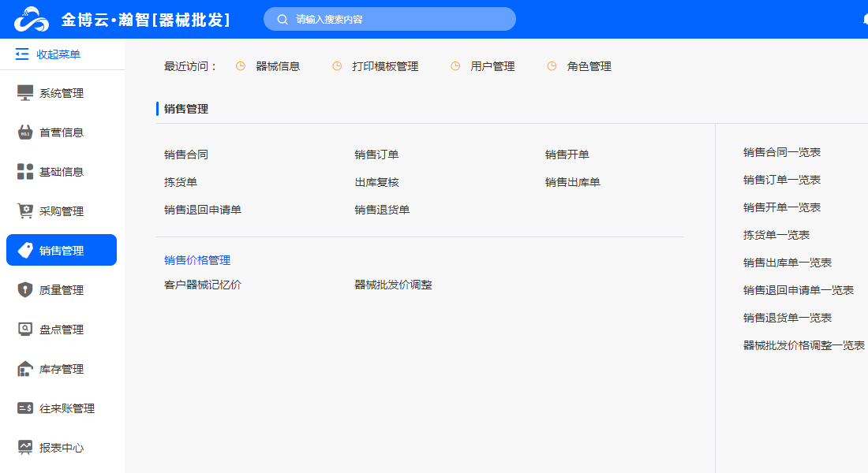The height and width of the screenshot is (473, 868).
Task: Open the 销售订单 page
Action: pyautogui.click(x=376, y=155)
